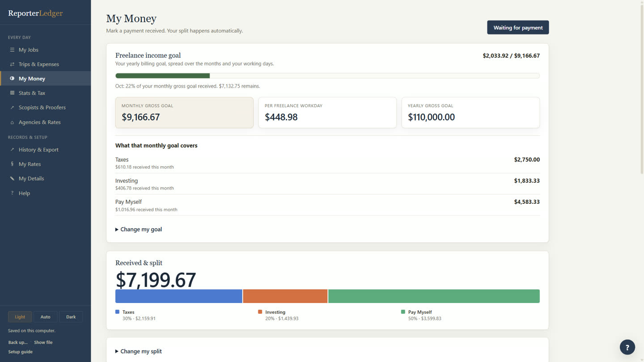Click the Stats & Tax grid icon
The image size is (644, 362).
click(x=12, y=93)
